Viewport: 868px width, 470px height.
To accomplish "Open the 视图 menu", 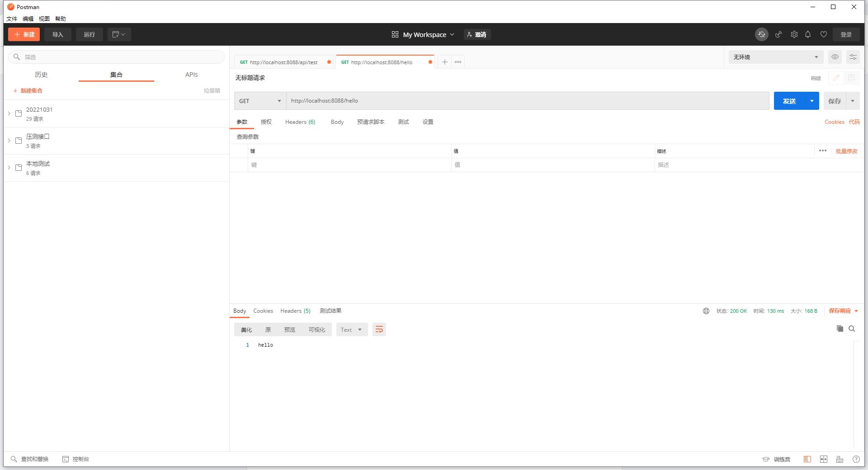I will (x=44, y=19).
